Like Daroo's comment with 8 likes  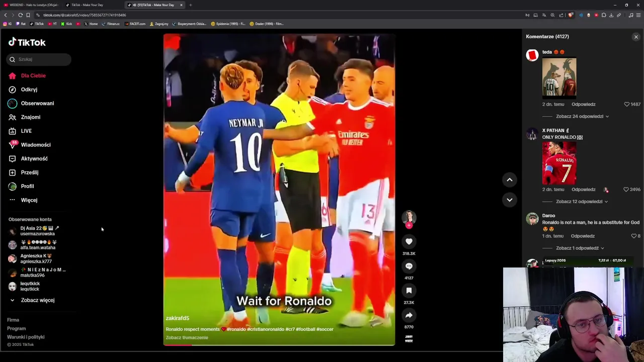click(633, 236)
